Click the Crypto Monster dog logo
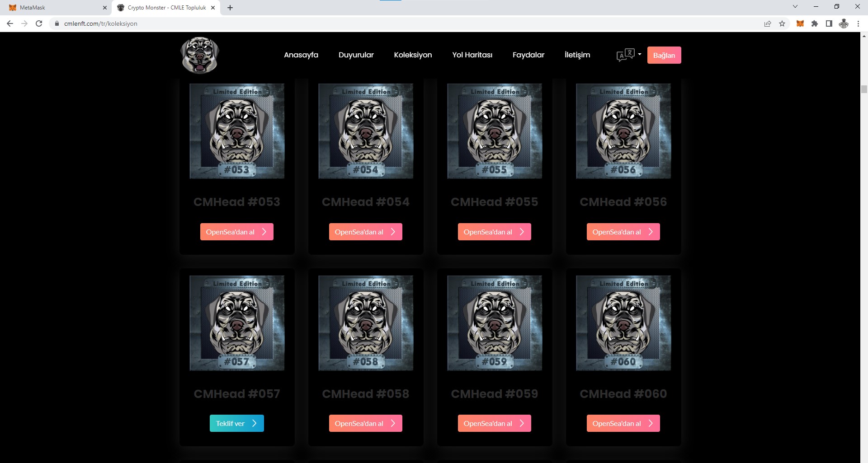Image resolution: width=868 pixels, height=463 pixels. (200, 55)
